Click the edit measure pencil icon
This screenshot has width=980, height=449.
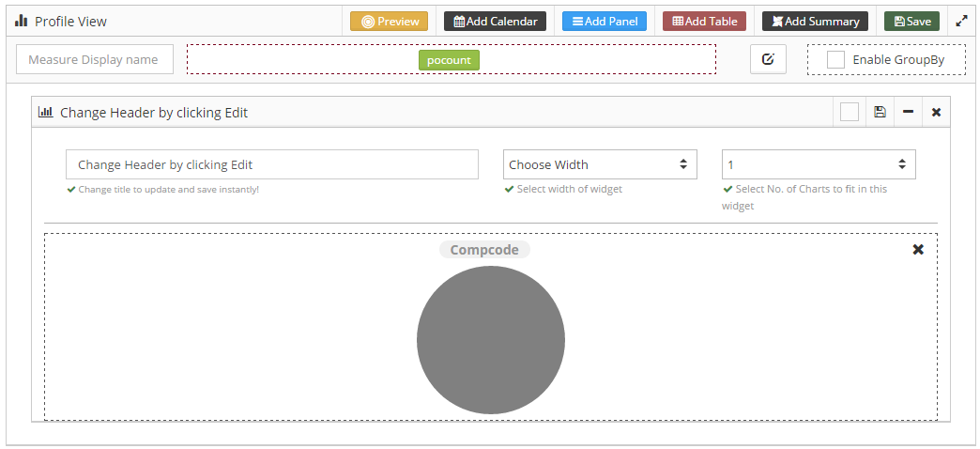768,59
